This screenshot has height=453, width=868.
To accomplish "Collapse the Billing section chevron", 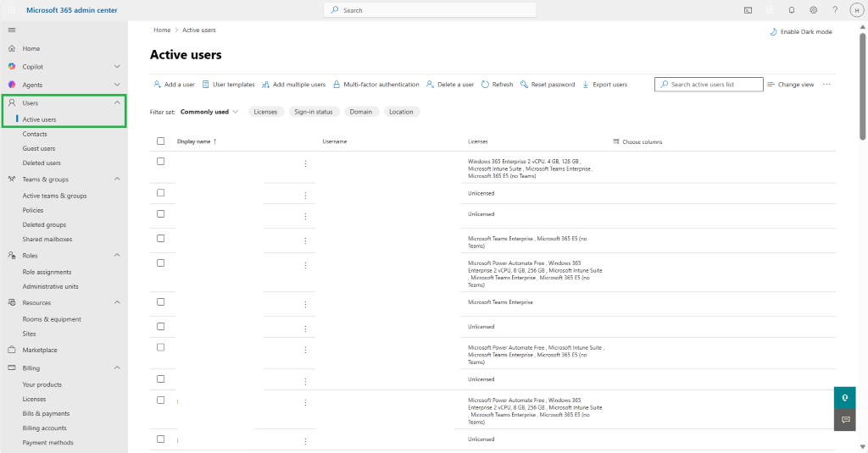I will pos(117,367).
